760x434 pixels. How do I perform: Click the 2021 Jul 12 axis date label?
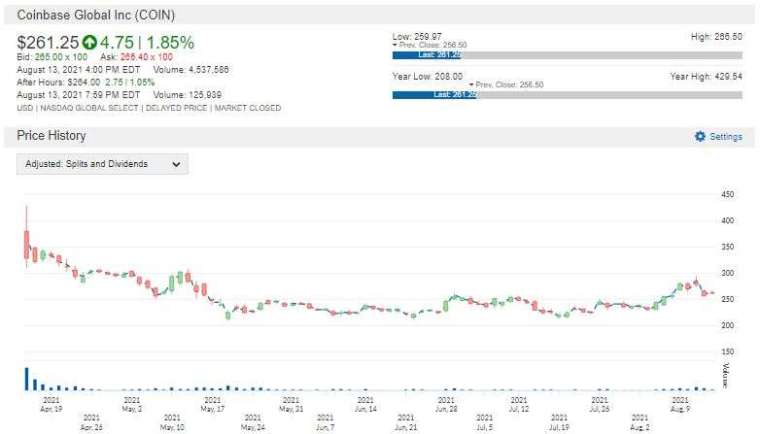point(519,404)
